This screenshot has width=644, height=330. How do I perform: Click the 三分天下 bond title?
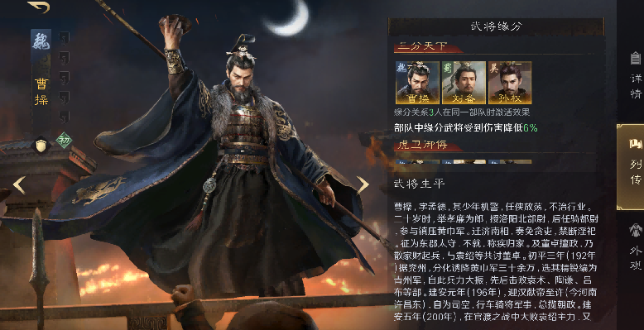(x=422, y=47)
